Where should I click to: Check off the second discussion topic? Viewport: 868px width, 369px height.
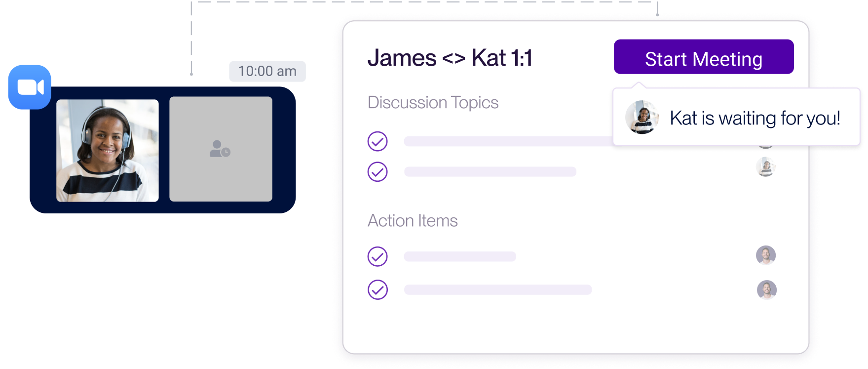pos(377,172)
